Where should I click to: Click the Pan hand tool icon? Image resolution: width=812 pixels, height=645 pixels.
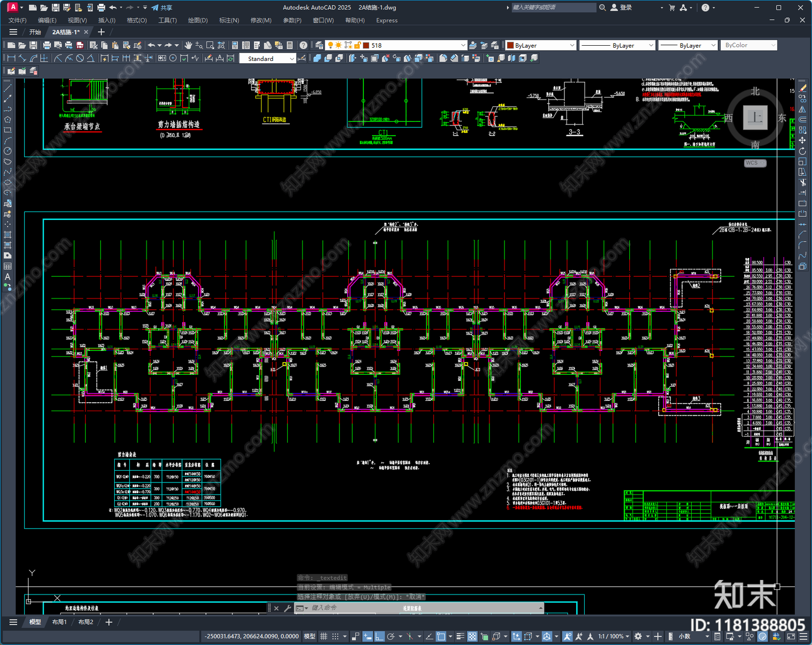pyautogui.click(x=188, y=45)
